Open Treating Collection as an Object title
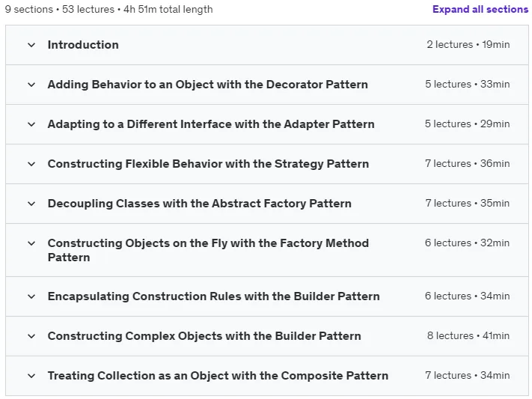 click(x=218, y=376)
